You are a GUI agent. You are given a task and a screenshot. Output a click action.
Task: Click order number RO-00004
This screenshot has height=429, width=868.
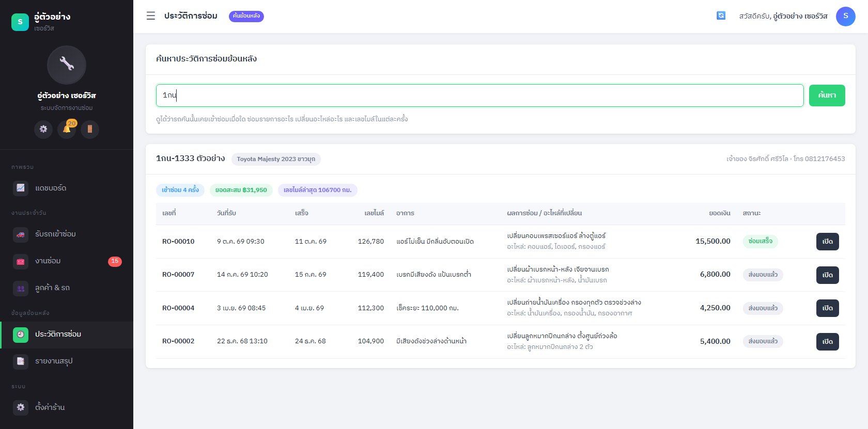click(178, 308)
